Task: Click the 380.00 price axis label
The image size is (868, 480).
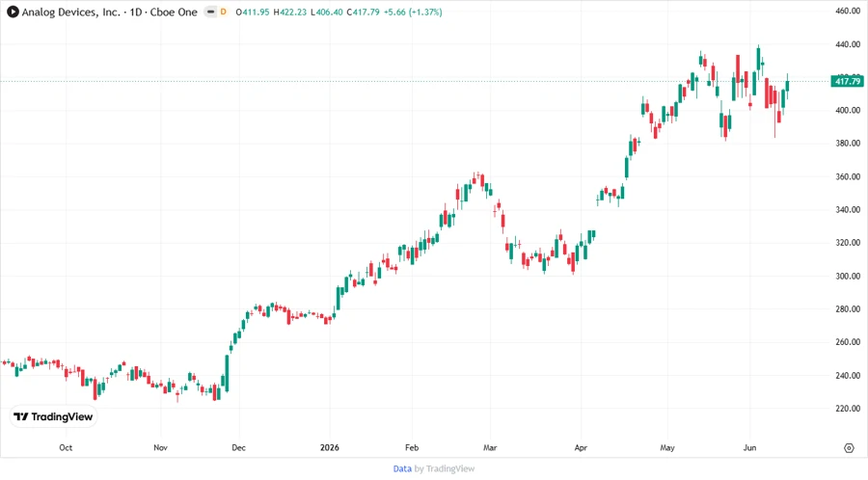Action: point(848,144)
